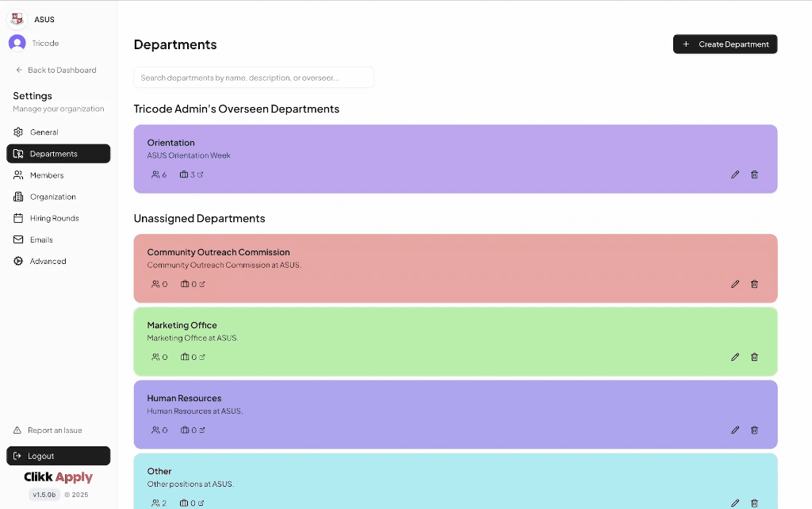Click the Tricode user avatar icon

point(16,42)
